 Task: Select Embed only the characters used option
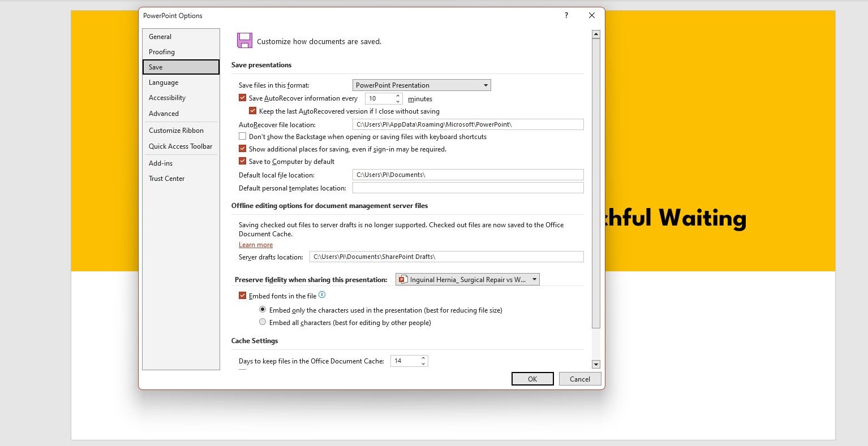click(x=263, y=310)
